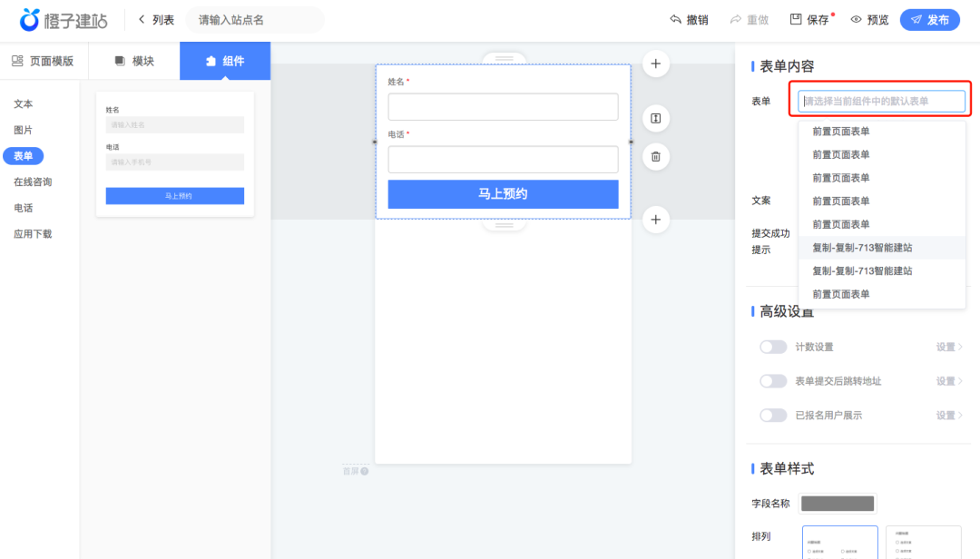Open 设置 for 计数设置
The width and height of the screenshot is (980, 559).
(x=949, y=347)
